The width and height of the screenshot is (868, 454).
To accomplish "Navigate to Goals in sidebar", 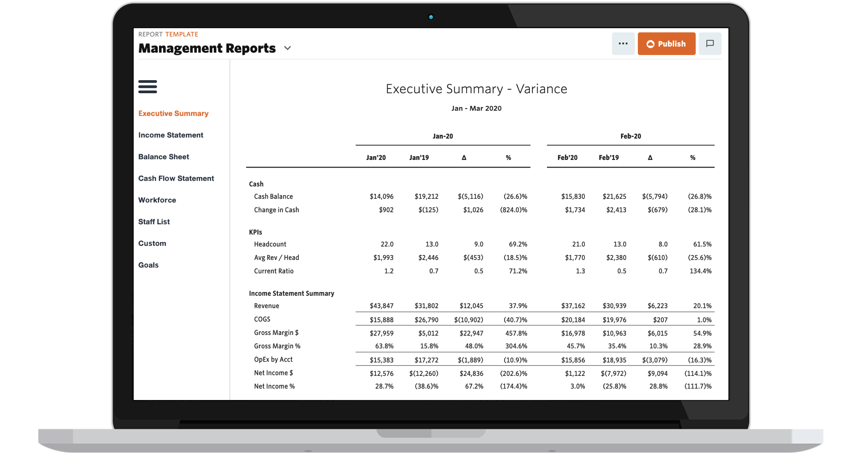I will 148,265.
